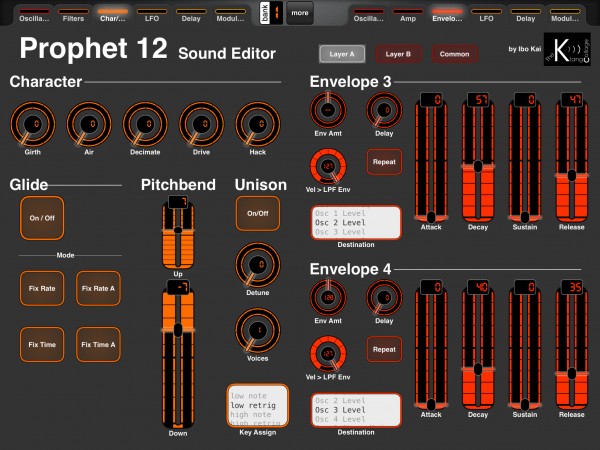Viewport: 600px width, 450px height.
Task: Switch to right LFO tab
Action: 486,15
